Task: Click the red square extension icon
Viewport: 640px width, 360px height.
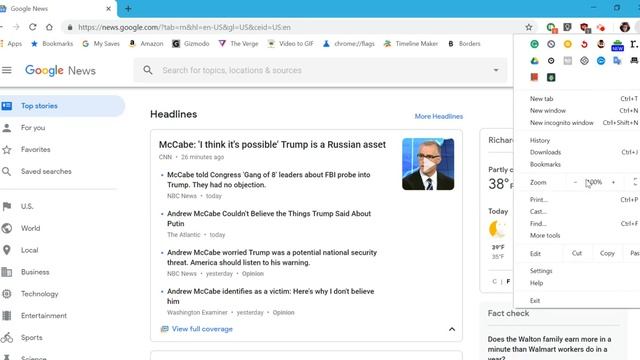Action: pyautogui.click(x=534, y=77)
